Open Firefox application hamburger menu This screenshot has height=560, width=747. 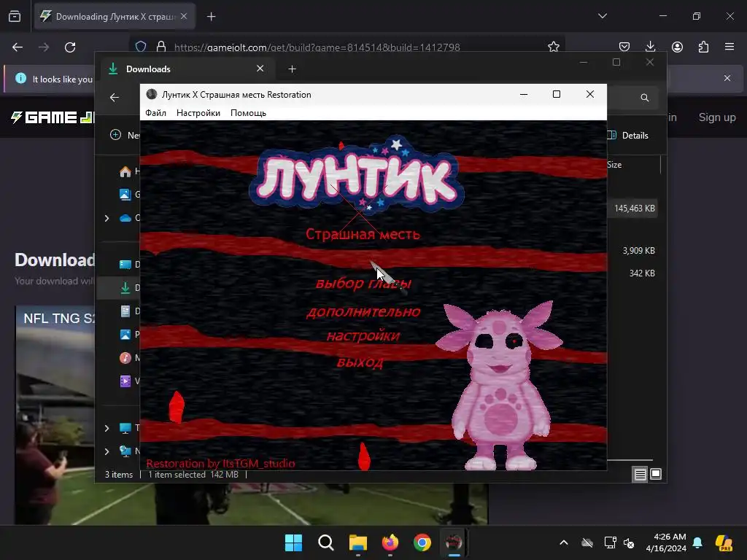pos(729,47)
